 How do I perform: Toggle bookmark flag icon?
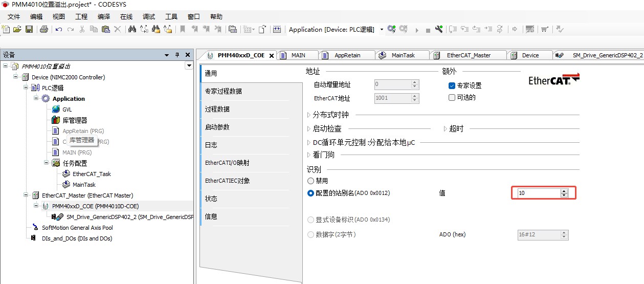tap(183, 29)
